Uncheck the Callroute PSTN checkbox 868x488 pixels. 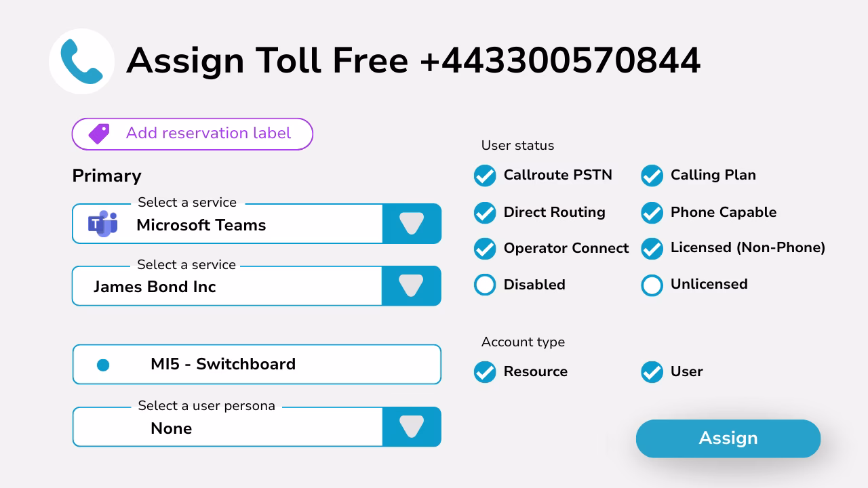[x=485, y=176]
